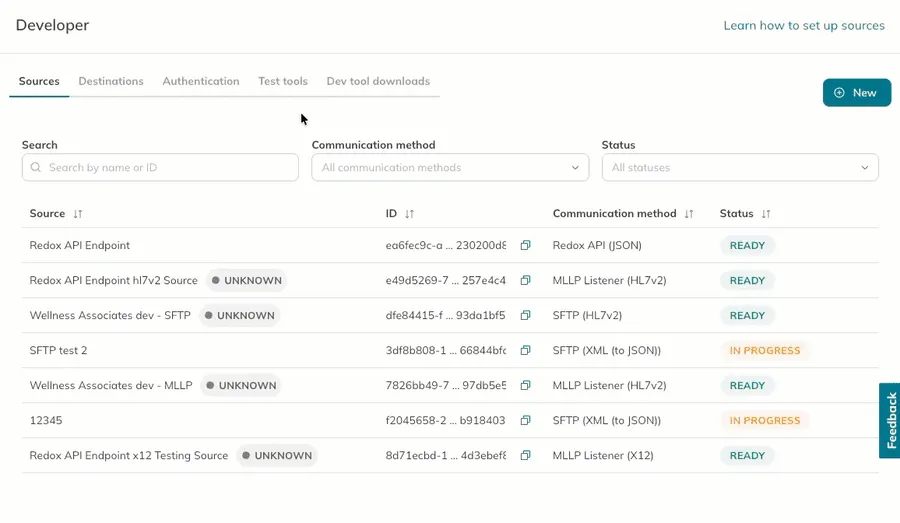Image resolution: width=900 pixels, height=523 pixels.
Task: Open the SFTP test 2 source
Action: [x=59, y=350]
